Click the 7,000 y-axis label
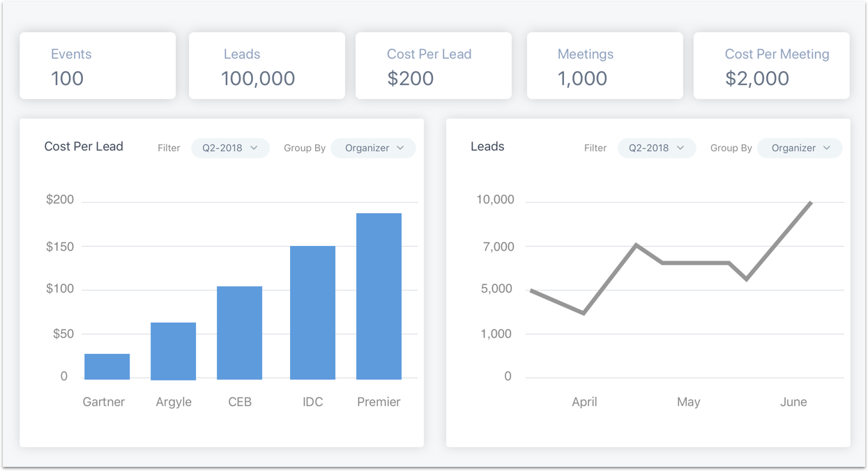Screen dimensions: 868x471 (x=497, y=247)
